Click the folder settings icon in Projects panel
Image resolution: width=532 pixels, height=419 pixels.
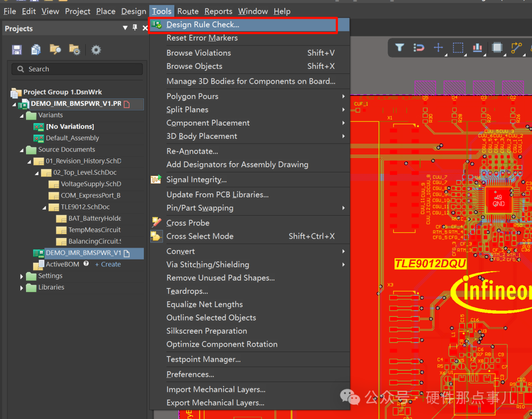(x=75, y=50)
